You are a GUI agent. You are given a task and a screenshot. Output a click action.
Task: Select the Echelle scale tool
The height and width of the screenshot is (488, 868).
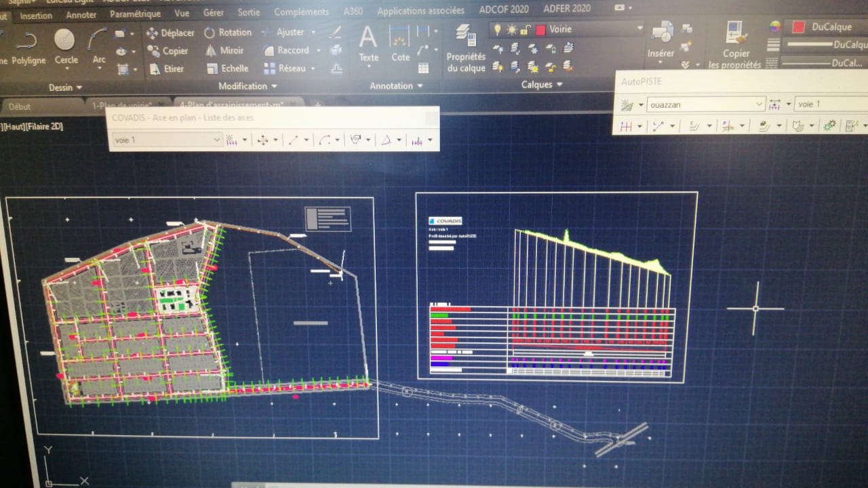tap(226, 68)
